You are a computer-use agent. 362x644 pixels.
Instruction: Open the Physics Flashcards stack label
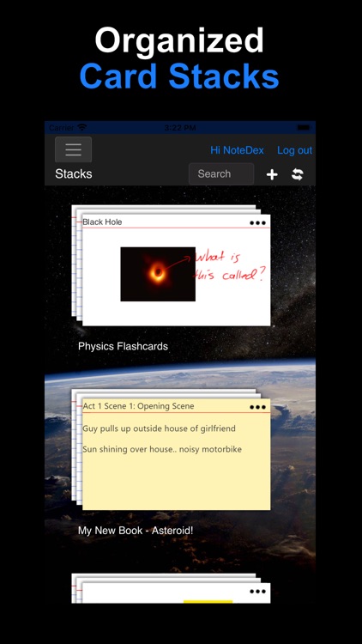click(x=123, y=346)
